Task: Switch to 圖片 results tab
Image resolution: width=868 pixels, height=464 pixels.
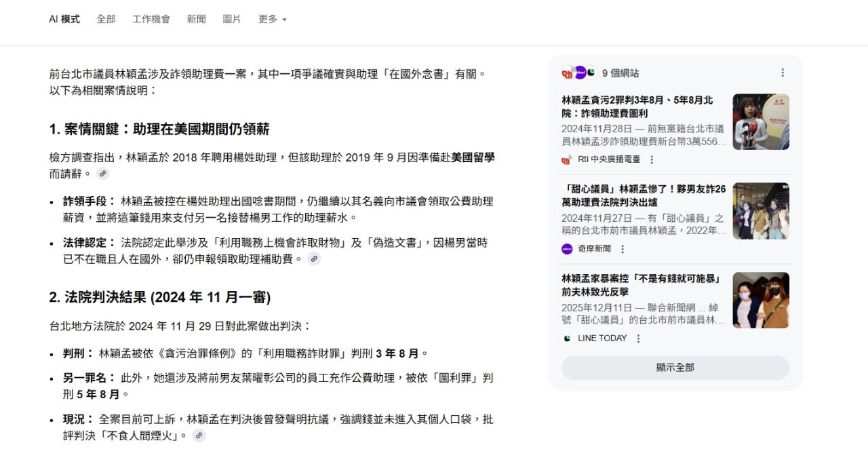Action: pyautogui.click(x=232, y=19)
